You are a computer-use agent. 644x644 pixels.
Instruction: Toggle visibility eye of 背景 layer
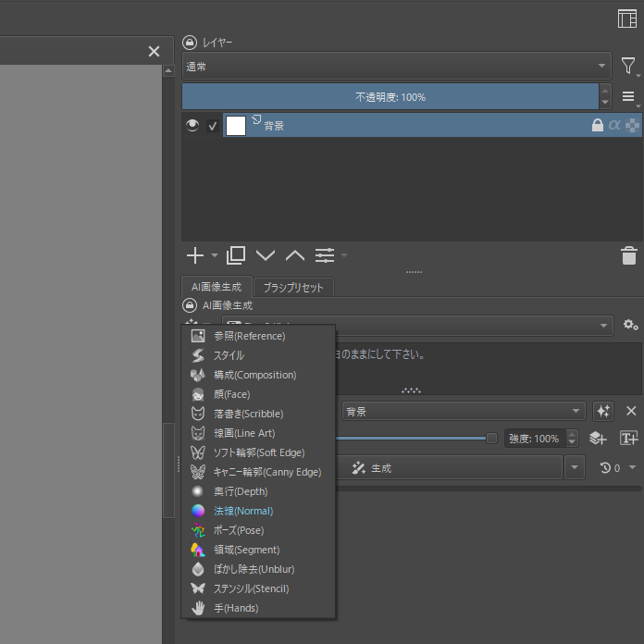pyautogui.click(x=192, y=125)
